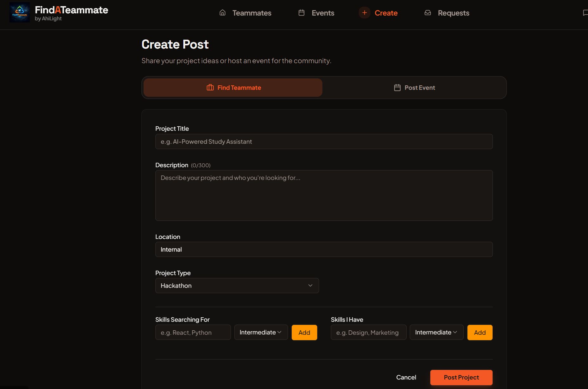Click the briefcase icon in Find Teammate tab

[210, 88]
